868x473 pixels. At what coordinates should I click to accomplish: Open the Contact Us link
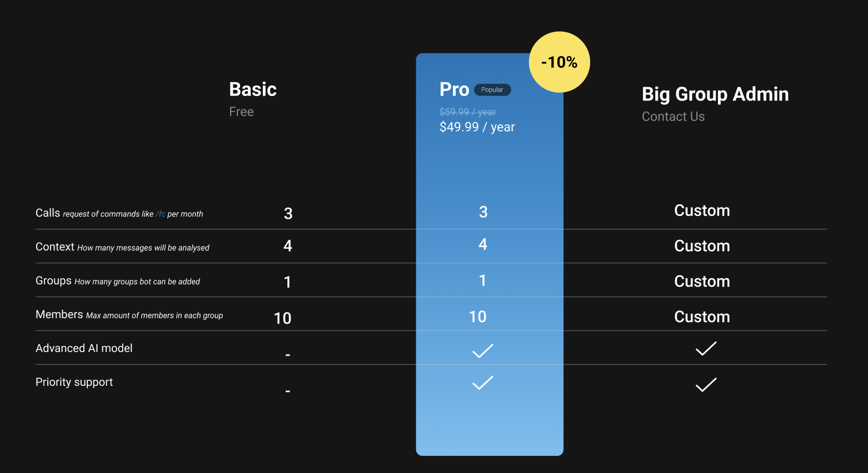673,117
